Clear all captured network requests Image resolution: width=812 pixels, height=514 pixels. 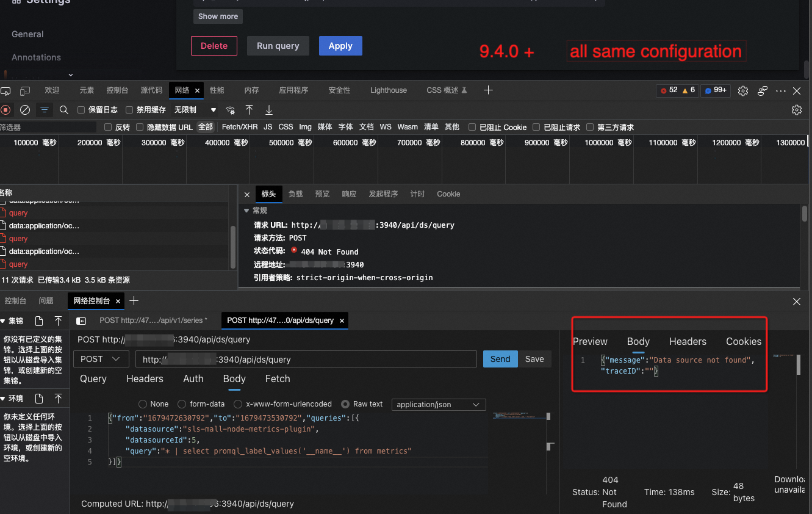pyautogui.click(x=24, y=110)
